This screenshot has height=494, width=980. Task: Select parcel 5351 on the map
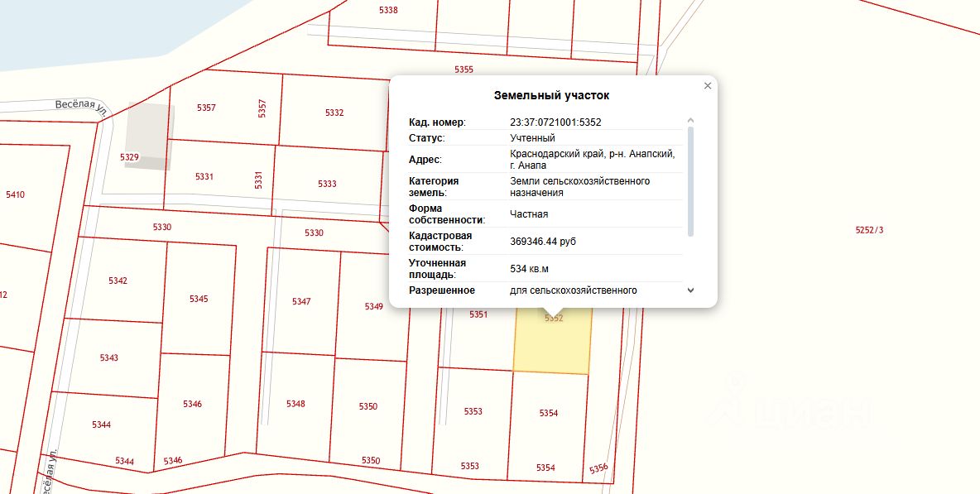(x=478, y=314)
